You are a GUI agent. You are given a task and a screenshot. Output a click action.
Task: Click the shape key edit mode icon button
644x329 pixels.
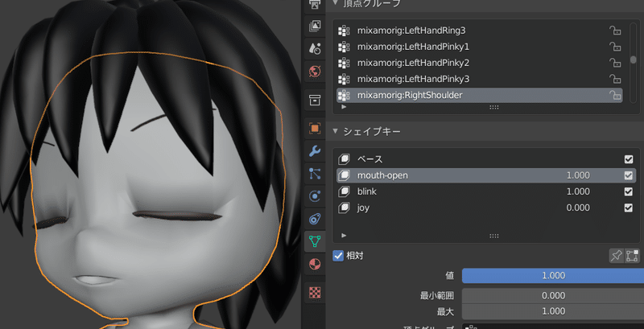(632, 256)
